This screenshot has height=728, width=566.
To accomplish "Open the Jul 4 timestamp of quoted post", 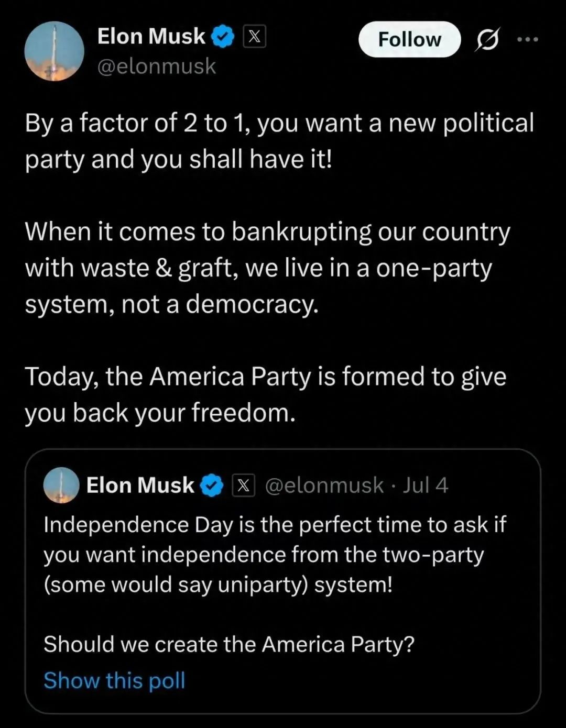I will click(x=426, y=486).
